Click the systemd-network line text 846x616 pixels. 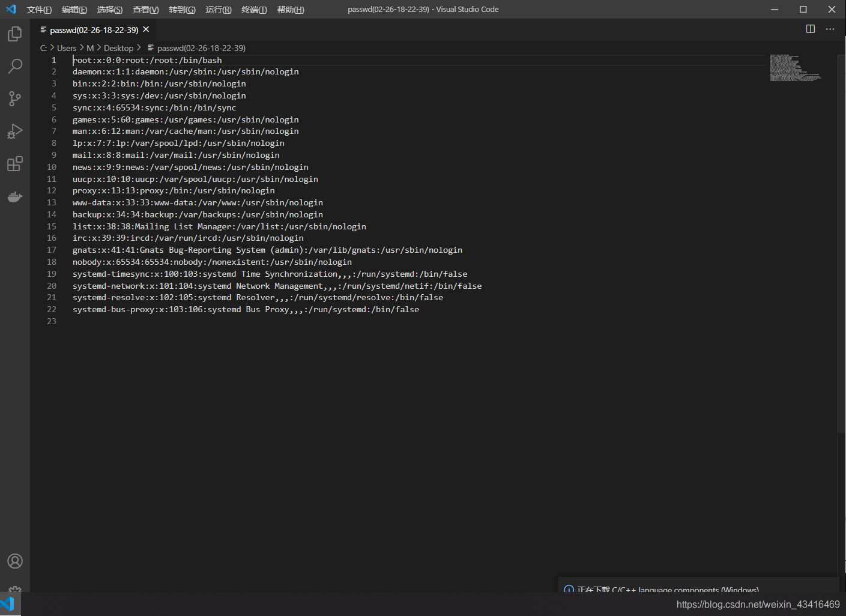click(277, 286)
